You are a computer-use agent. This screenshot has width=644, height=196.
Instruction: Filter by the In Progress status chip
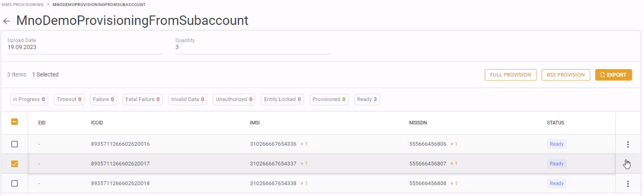(29, 100)
